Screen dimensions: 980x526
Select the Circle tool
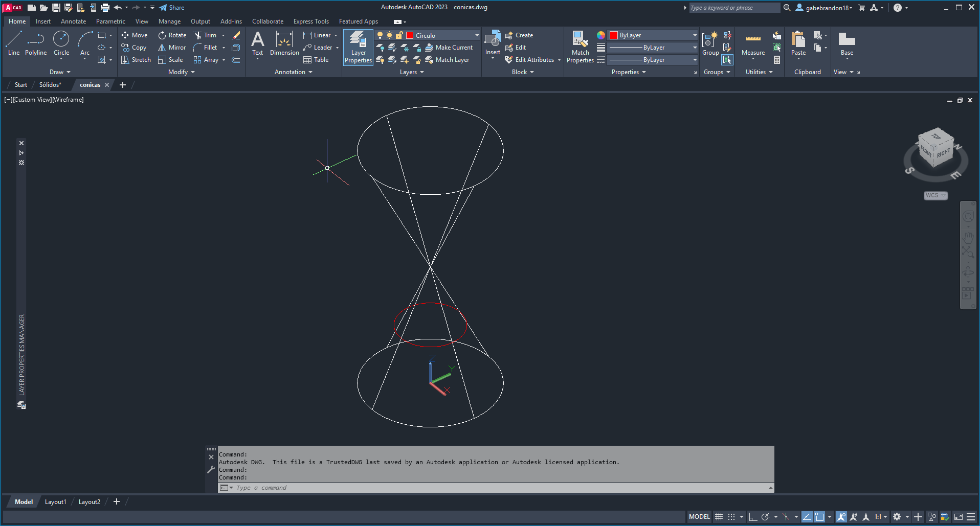click(61, 43)
